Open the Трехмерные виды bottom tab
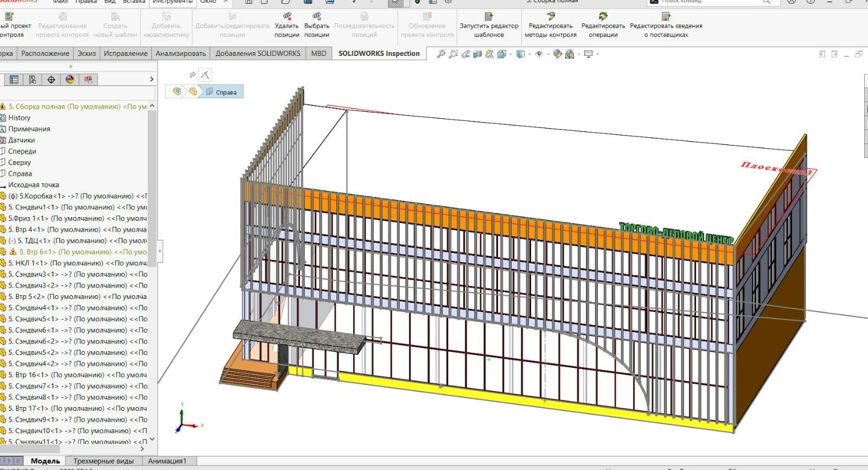 [104, 461]
